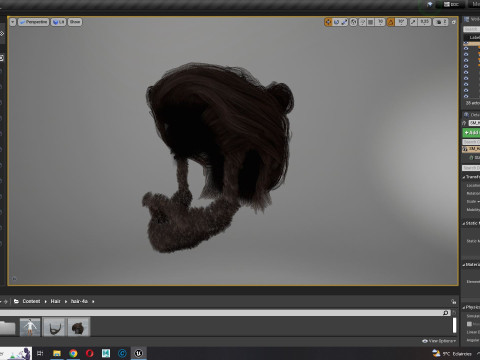
Task: Open File Explorer from the taskbar
Action: coord(57,353)
